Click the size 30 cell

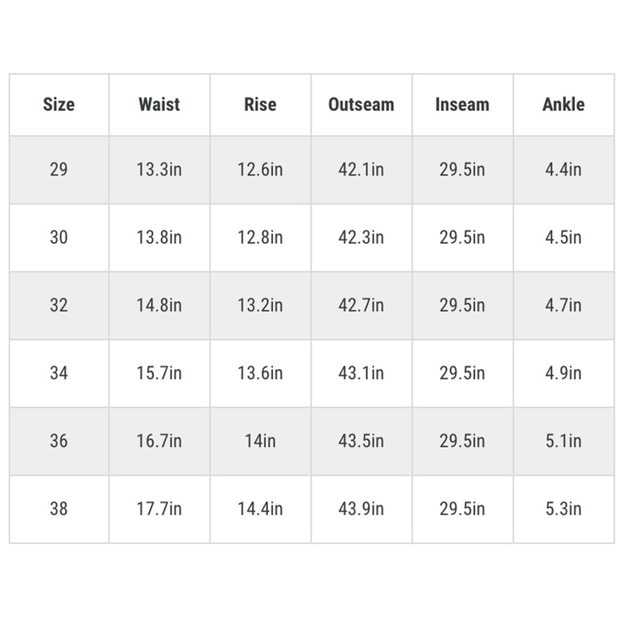59,237
